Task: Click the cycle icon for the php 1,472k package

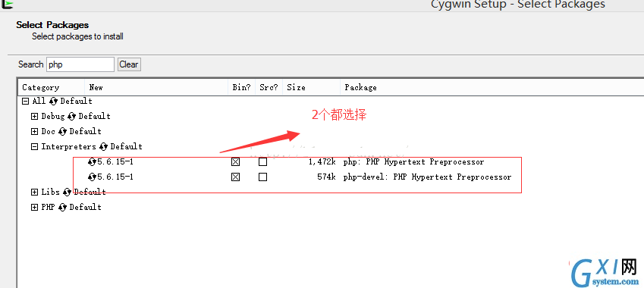Action: pyautogui.click(x=93, y=161)
